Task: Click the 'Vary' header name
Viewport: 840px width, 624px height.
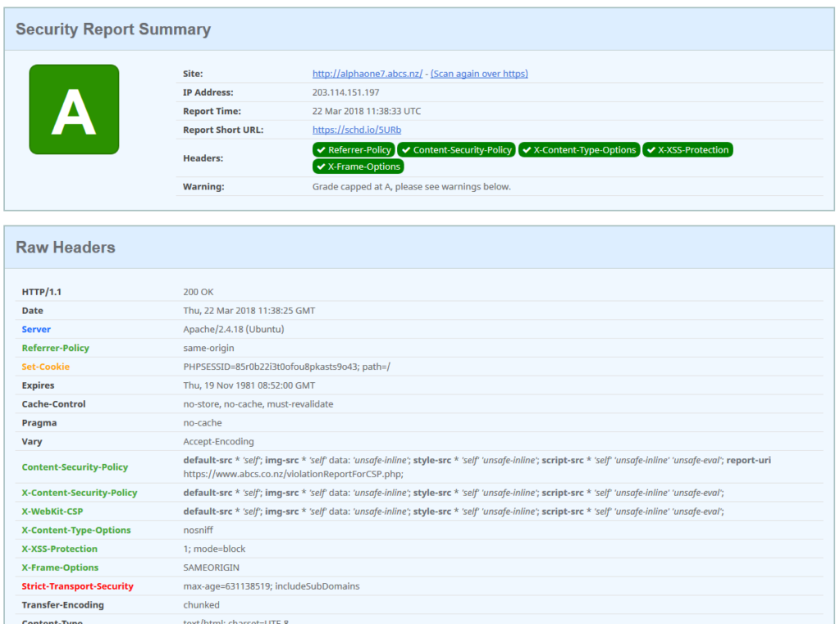Action: [x=32, y=442]
